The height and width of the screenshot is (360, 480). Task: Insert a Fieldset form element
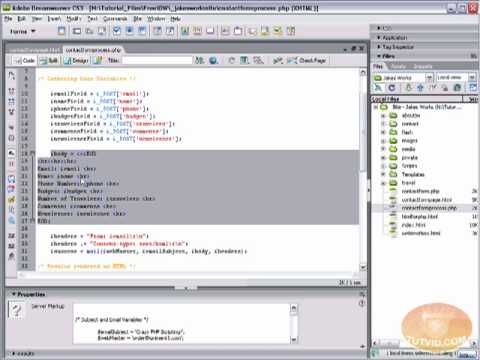pyautogui.click(x=238, y=31)
